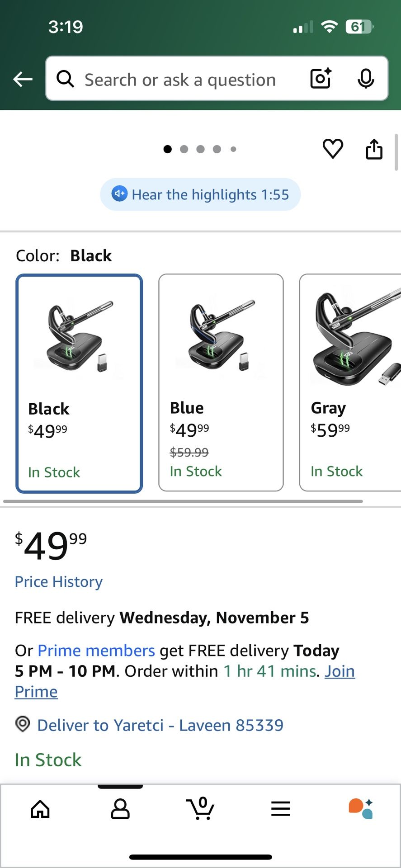Tap the back arrow

pyautogui.click(x=23, y=80)
